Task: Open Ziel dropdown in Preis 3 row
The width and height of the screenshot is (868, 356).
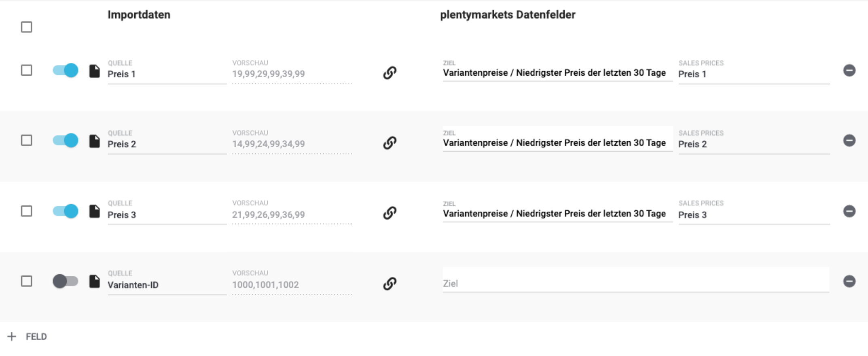Action: click(x=557, y=214)
